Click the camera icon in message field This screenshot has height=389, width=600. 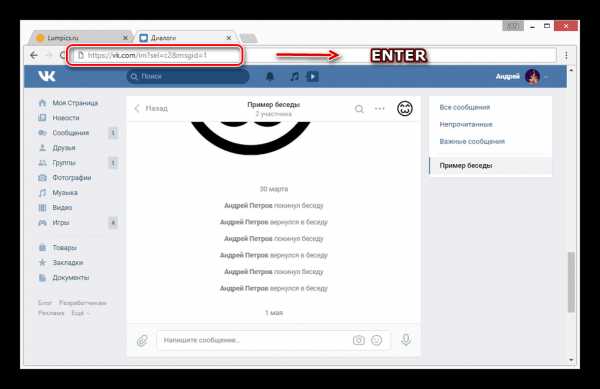pos(359,340)
